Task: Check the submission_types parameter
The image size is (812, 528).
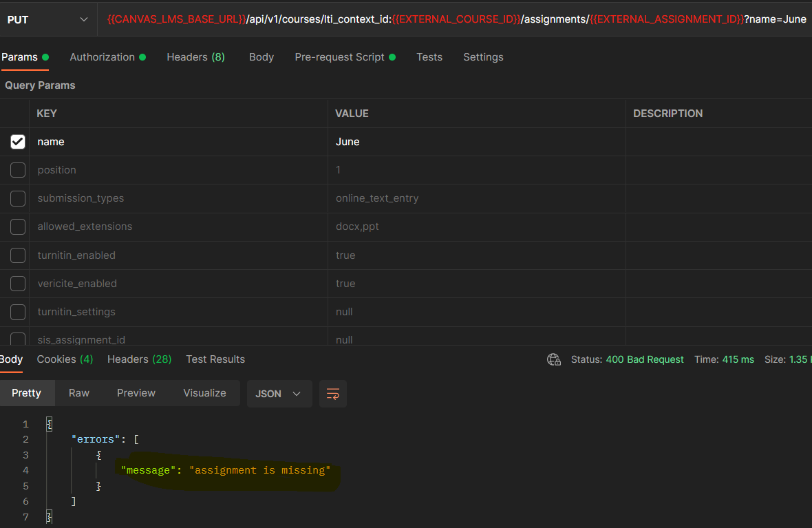Action: click(x=17, y=198)
